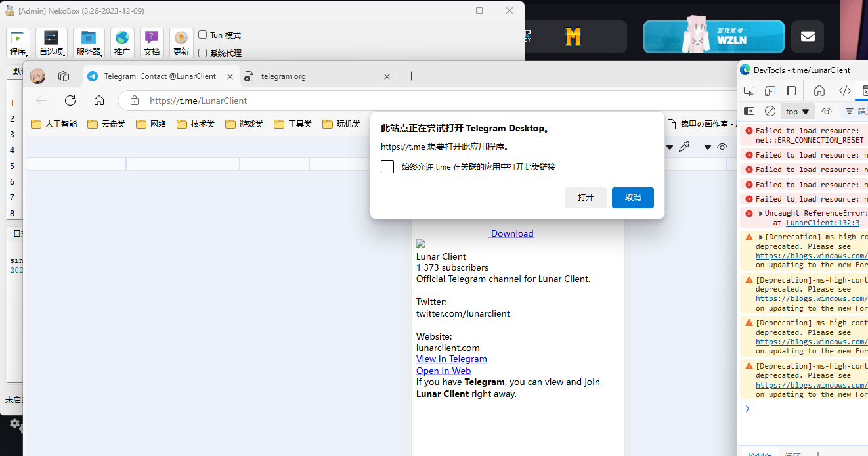Toggle the DevTools dock side panel icon
The width and height of the screenshot is (868, 456).
click(791, 91)
